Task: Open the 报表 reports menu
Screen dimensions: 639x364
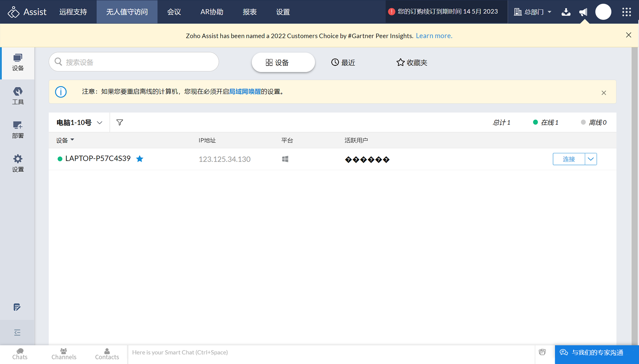Action: pyautogui.click(x=249, y=12)
